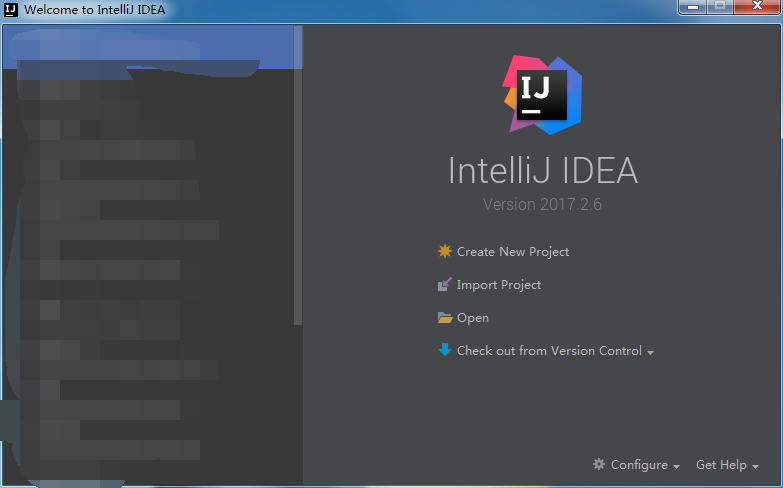Click the Version 2017.2.6 text
Image resolution: width=783 pixels, height=488 pixels.
tap(542, 204)
